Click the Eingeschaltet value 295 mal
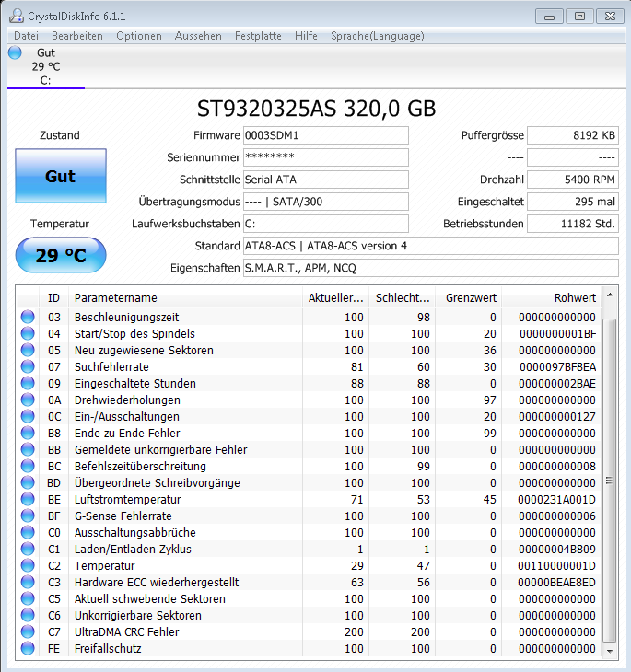The width and height of the screenshot is (631, 672). click(x=573, y=202)
